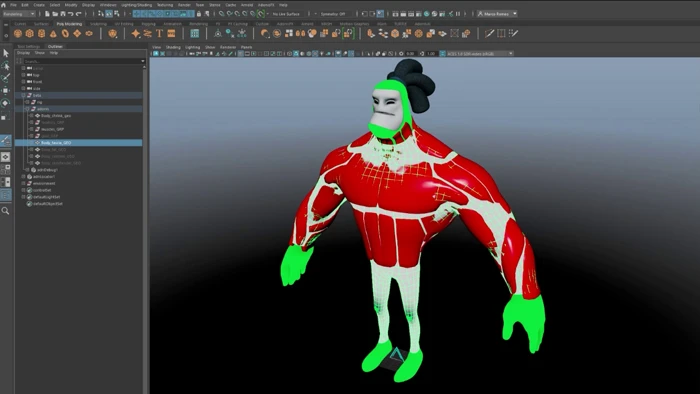Toggle Select by component type mode
This screenshot has height=394, width=700.
[x=117, y=14]
